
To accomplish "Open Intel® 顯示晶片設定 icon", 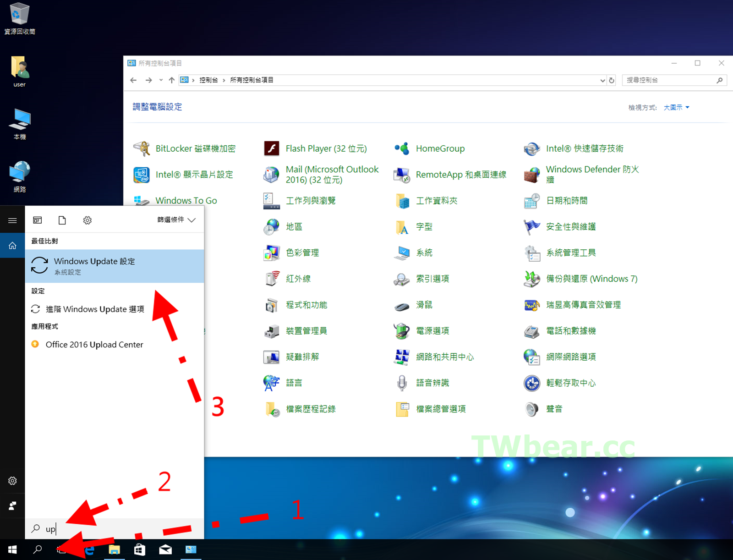I will point(142,175).
